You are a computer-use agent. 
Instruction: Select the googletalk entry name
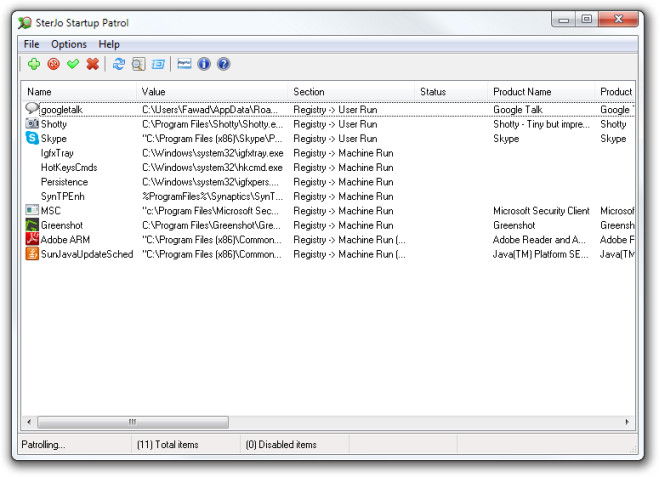point(61,109)
